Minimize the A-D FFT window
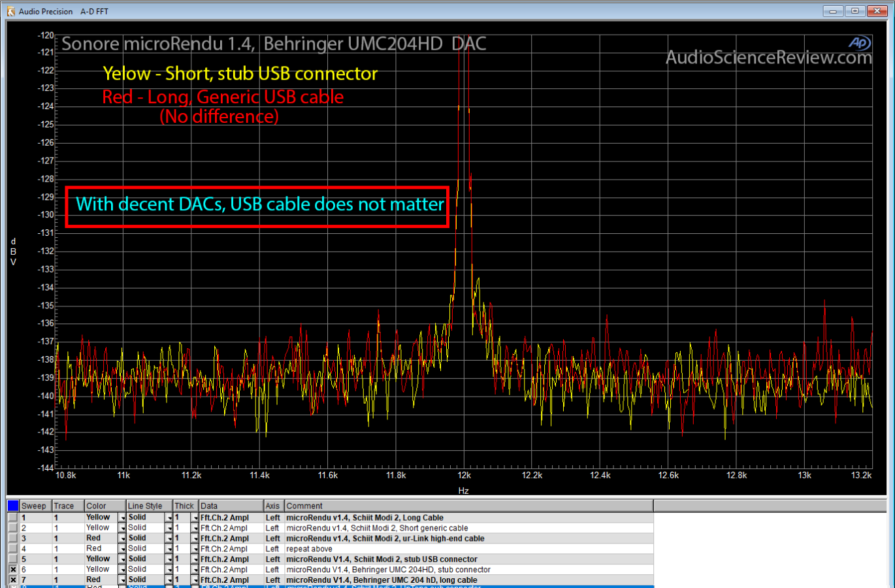 click(833, 10)
